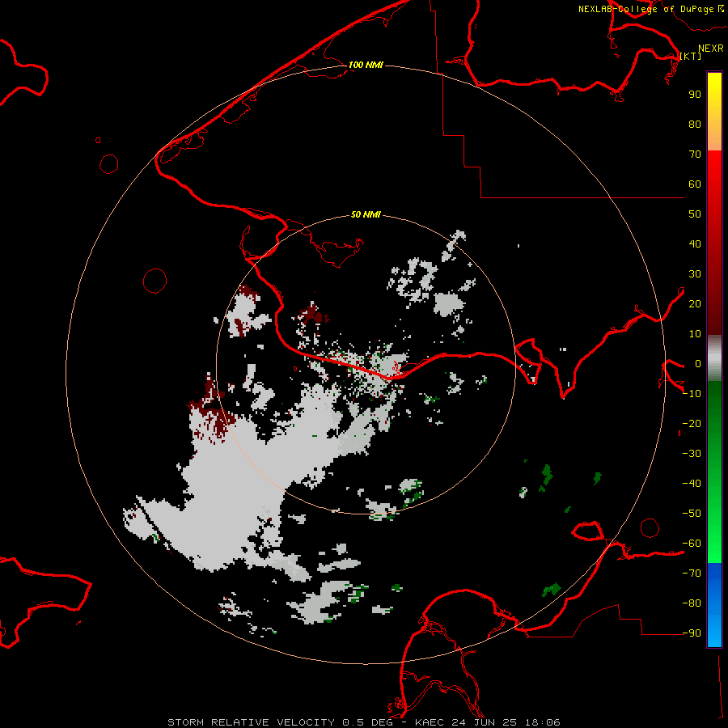Select the "90" value on the velocity scale
This screenshot has width=728, height=728.
point(695,95)
